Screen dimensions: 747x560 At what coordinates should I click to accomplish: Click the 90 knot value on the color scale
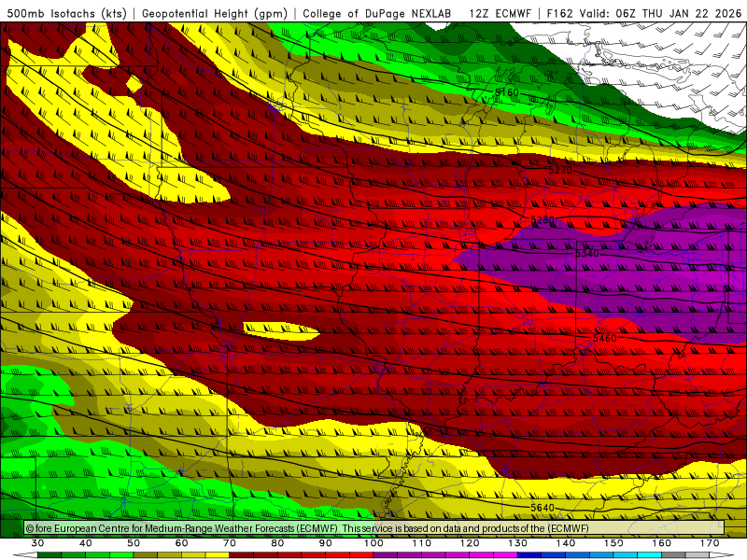[326, 543]
